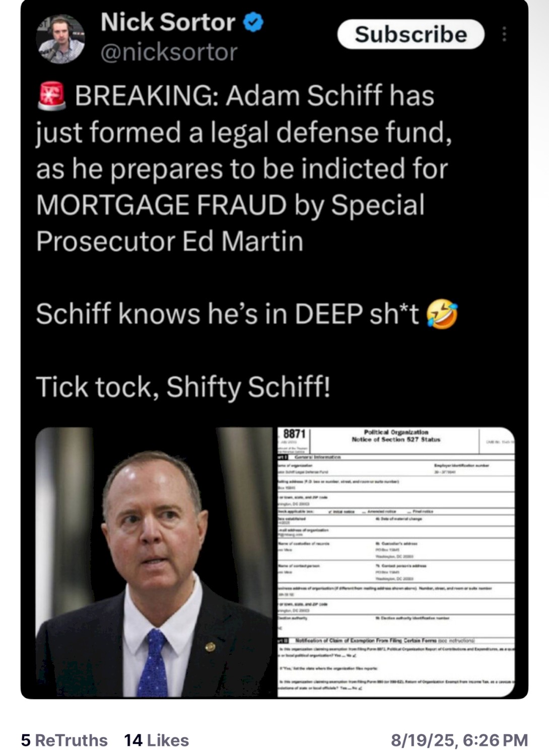Click the "Notice of Section 527 Status" title
This screenshot has width=549, height=756.
pyautogui.click(x=396, y=439)
